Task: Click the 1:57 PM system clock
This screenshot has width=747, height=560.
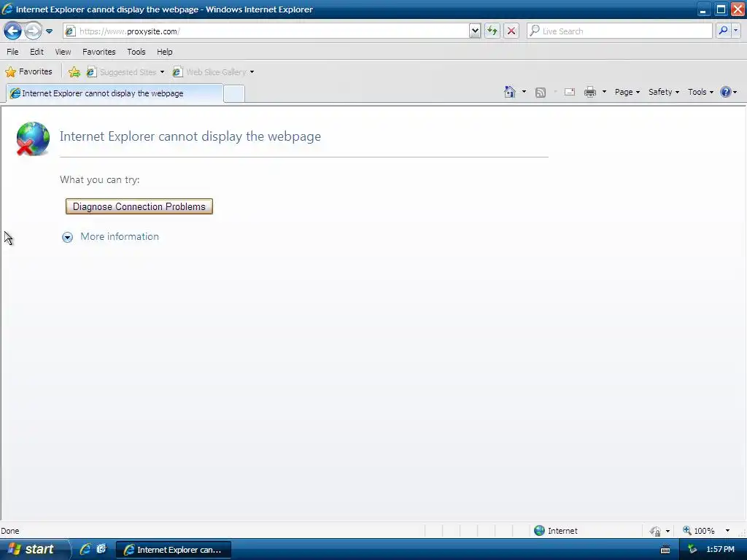Action: click(720, 550)
